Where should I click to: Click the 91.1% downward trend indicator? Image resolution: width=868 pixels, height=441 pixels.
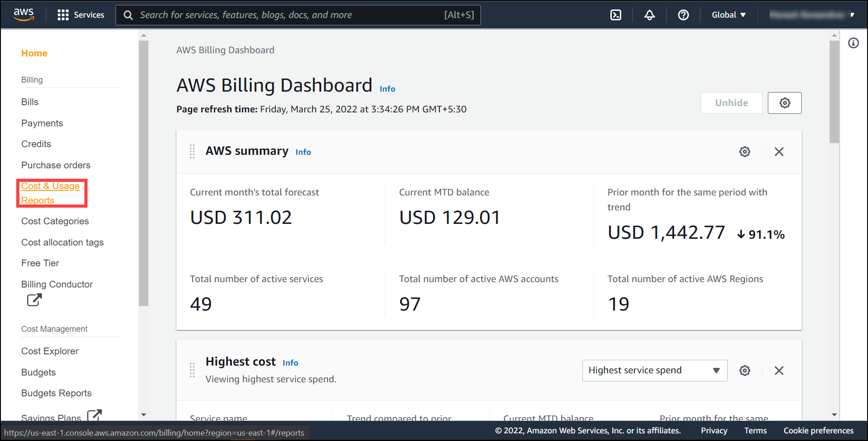pyautogui.click(x=761, y=234)
